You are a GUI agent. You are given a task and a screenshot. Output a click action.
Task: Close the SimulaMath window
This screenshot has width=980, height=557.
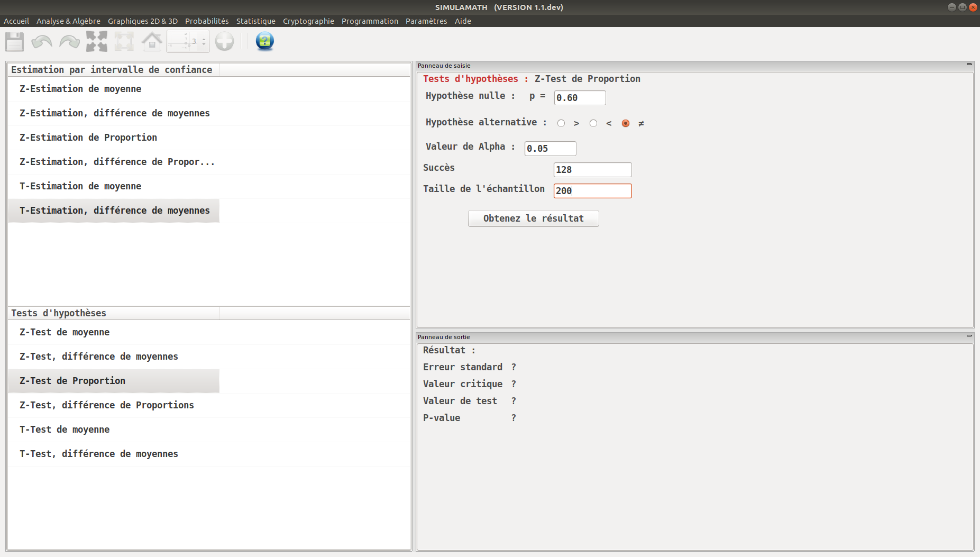tap(973, 7)
